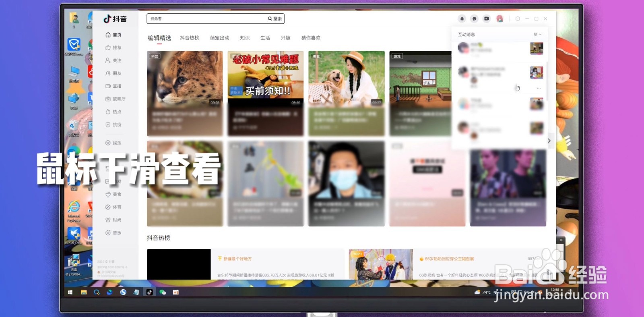The image size is (644, 317).
Task: Switch to 生活 tab
Action: [265, 38]
